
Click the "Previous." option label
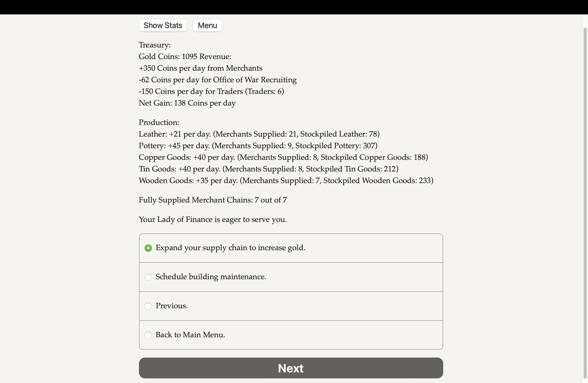(172, 306)
